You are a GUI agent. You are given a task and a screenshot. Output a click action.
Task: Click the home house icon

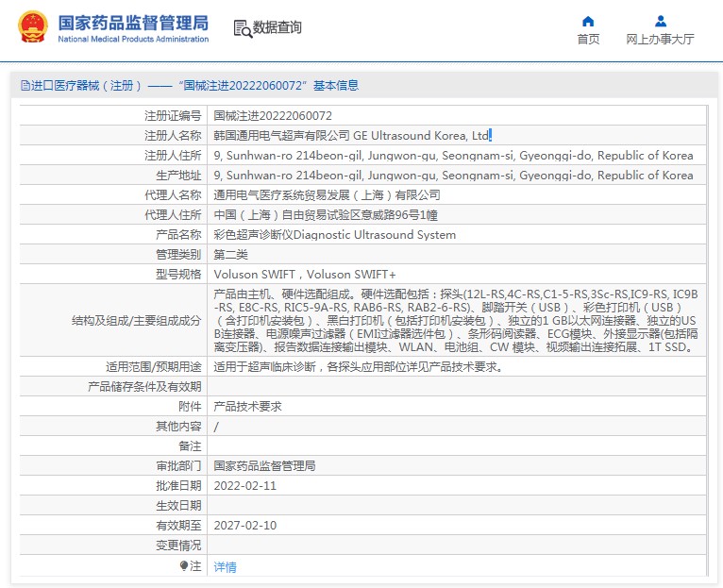point(588,21)
